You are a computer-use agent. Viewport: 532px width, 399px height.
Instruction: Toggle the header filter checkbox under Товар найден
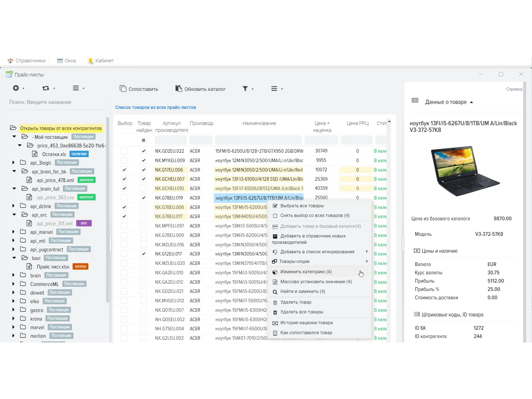point(143,140)
